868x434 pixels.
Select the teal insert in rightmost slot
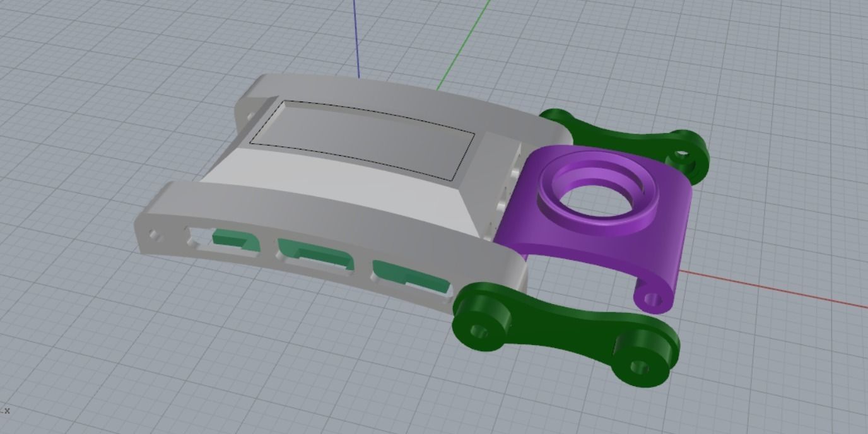click(410, 276)
